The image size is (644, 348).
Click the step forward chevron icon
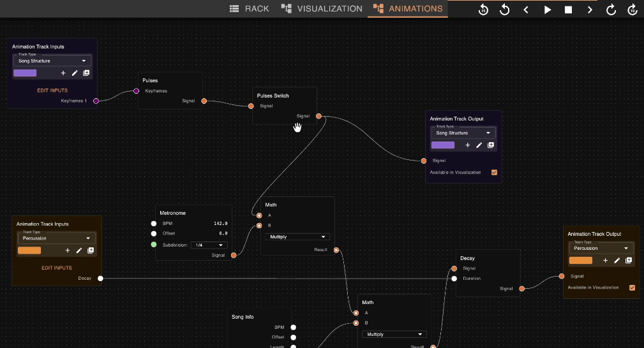[x=590, y=10]
